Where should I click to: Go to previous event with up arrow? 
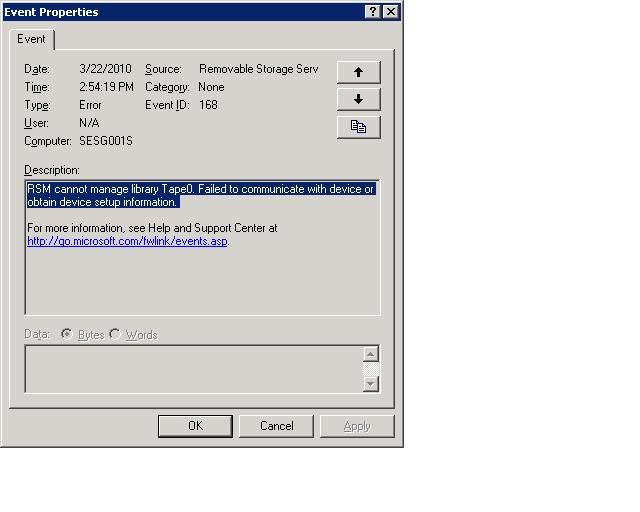pos(358,72)
